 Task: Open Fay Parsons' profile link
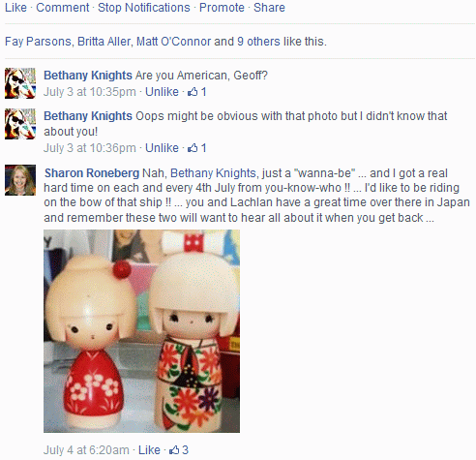tap(38, 42)
